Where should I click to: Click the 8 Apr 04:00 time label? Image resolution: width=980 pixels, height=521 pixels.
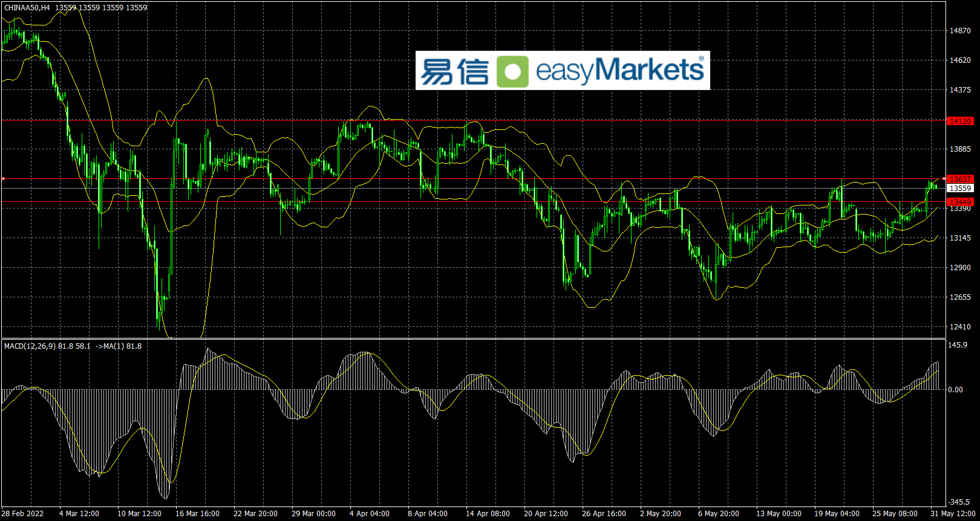click(x=428, y=514)
